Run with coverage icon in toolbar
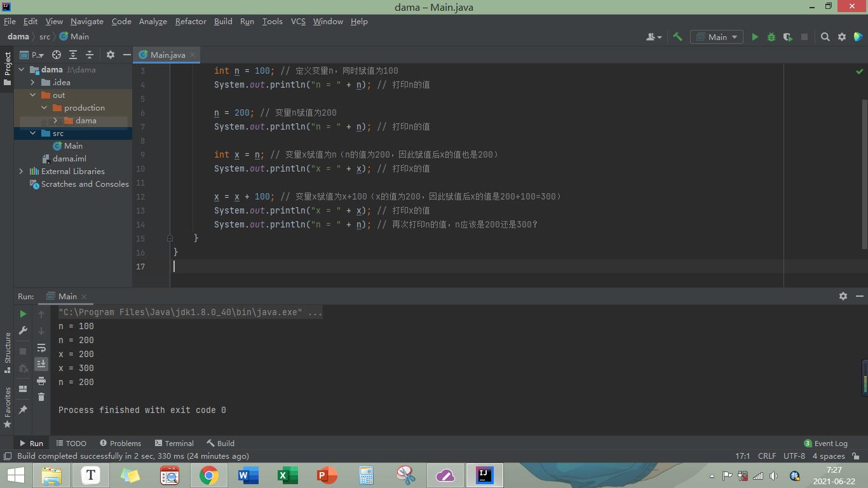This screenshot has height=488, width=868. [x=788, y=37]
